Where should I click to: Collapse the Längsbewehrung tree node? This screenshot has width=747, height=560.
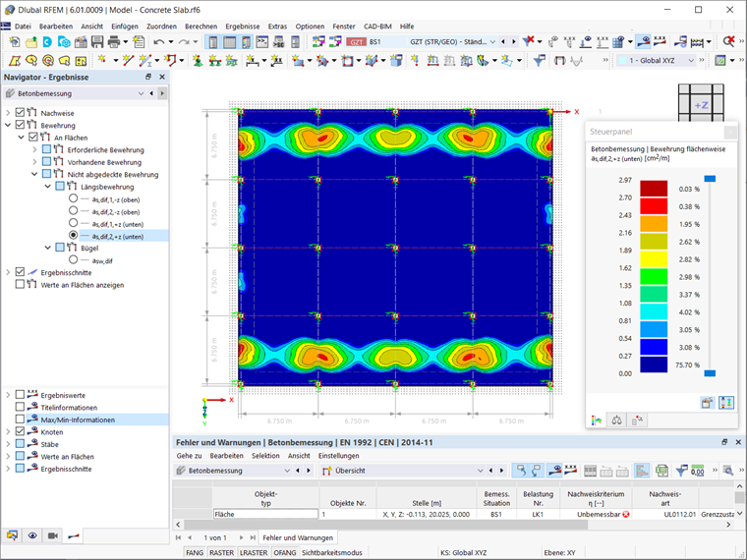point(46,186)
